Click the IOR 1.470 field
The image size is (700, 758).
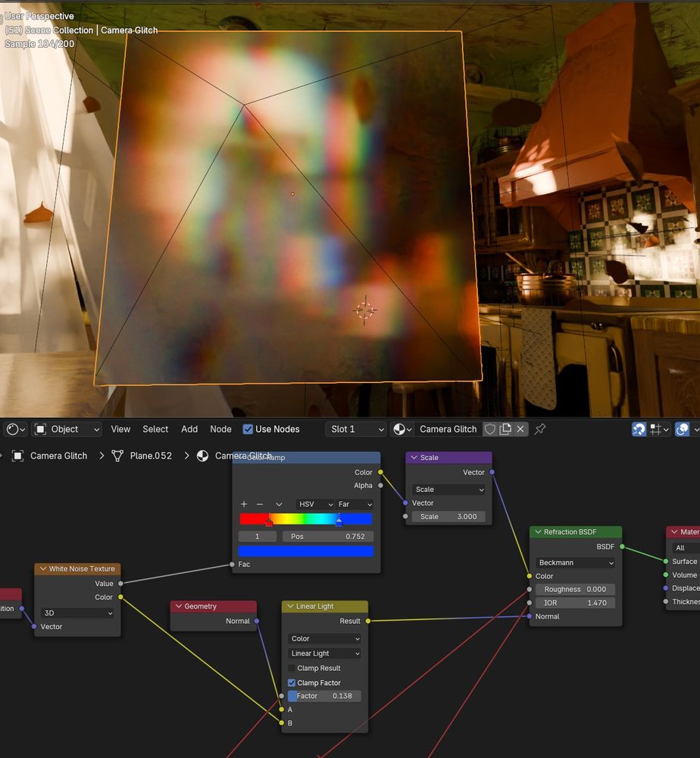click(575, 603)
